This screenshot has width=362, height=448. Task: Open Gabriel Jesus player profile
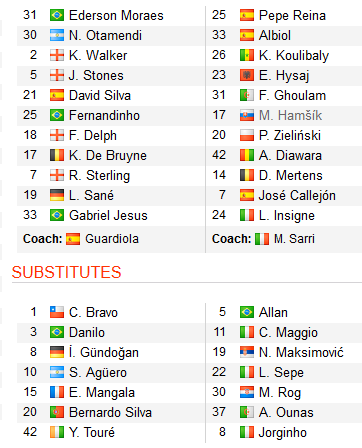pos(108,215)
